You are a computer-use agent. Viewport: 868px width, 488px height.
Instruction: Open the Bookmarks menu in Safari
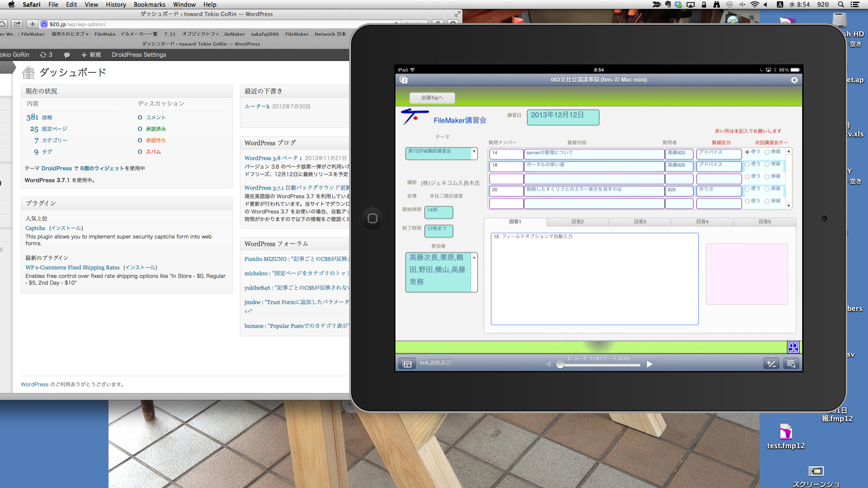[150, 5]
